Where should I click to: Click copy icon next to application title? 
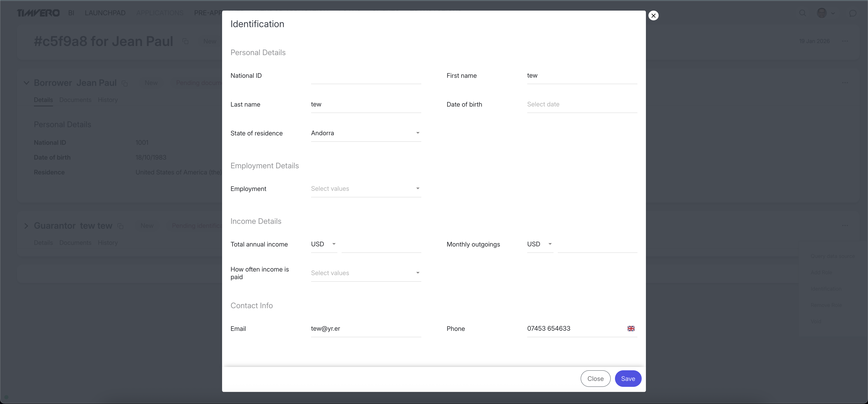185,41
